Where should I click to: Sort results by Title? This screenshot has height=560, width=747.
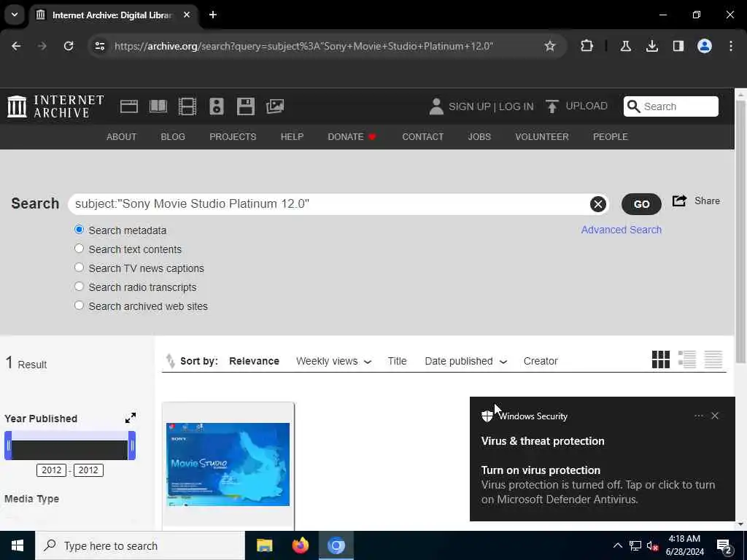(x=397, y=362)
